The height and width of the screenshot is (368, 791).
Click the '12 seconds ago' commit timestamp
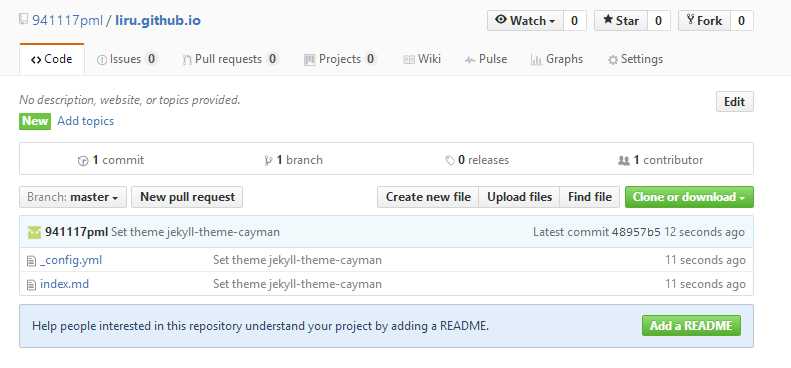(704, 232)
